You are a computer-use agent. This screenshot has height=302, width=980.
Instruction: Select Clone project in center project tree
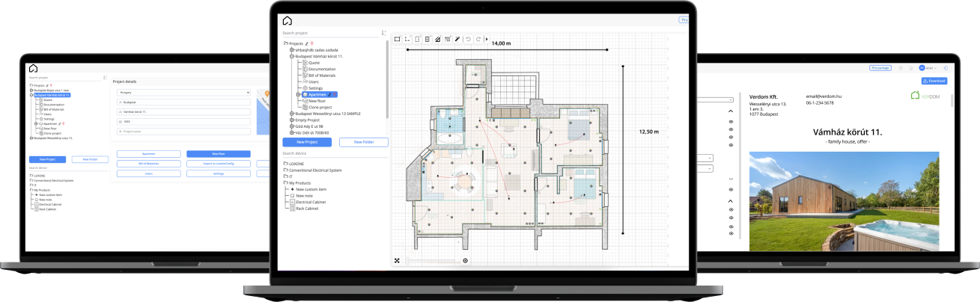[x=317, y=107]
